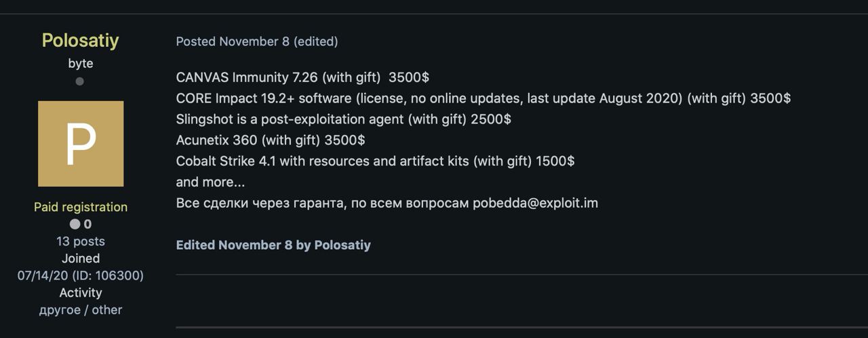The height and width of the screenshot is (338, 868).
Task: Click the CANVAS Immunity 7.26 line
Action: [x=302, y=77]
